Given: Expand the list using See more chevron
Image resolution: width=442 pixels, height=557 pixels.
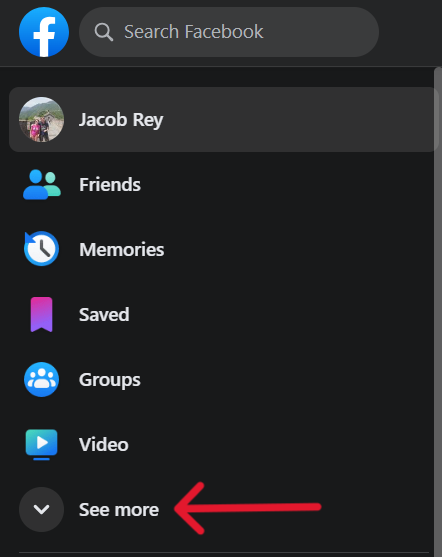Looking at the screenshot, I should click(42, 509).
